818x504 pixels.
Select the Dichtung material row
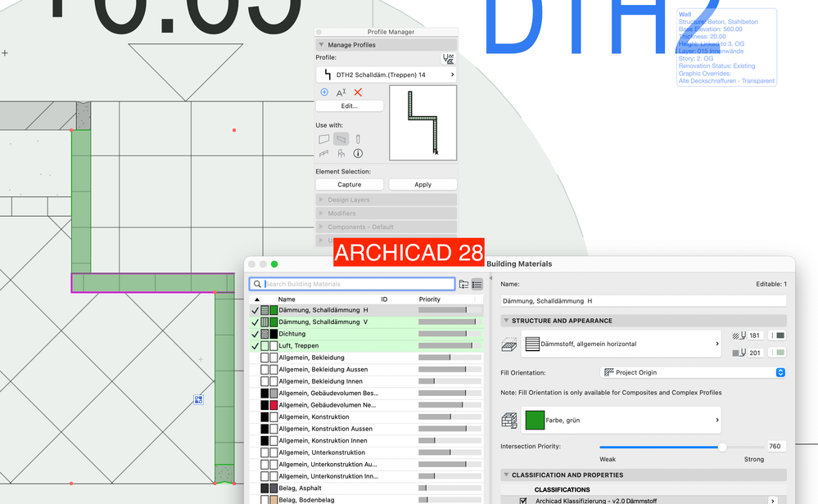(x=366, y=334)
